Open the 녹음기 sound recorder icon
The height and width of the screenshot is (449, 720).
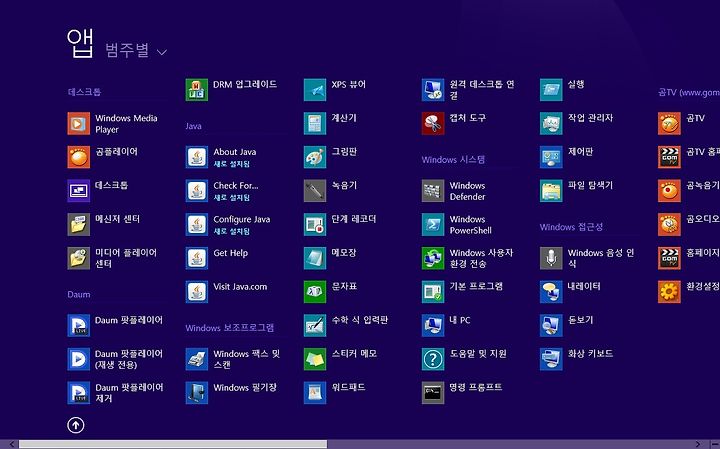[x=315, y=191]
